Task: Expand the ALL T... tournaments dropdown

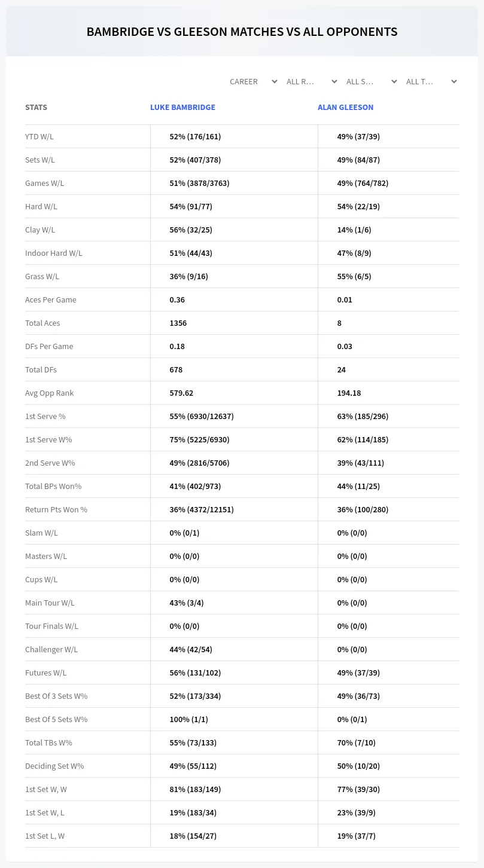Action: pyautogui.click(x=431, y=81)
